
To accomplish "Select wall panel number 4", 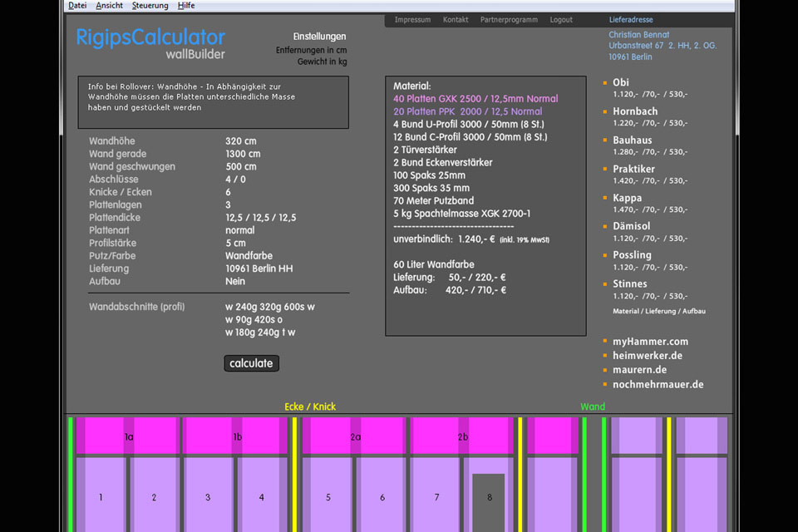I will [x=262, y=496].
